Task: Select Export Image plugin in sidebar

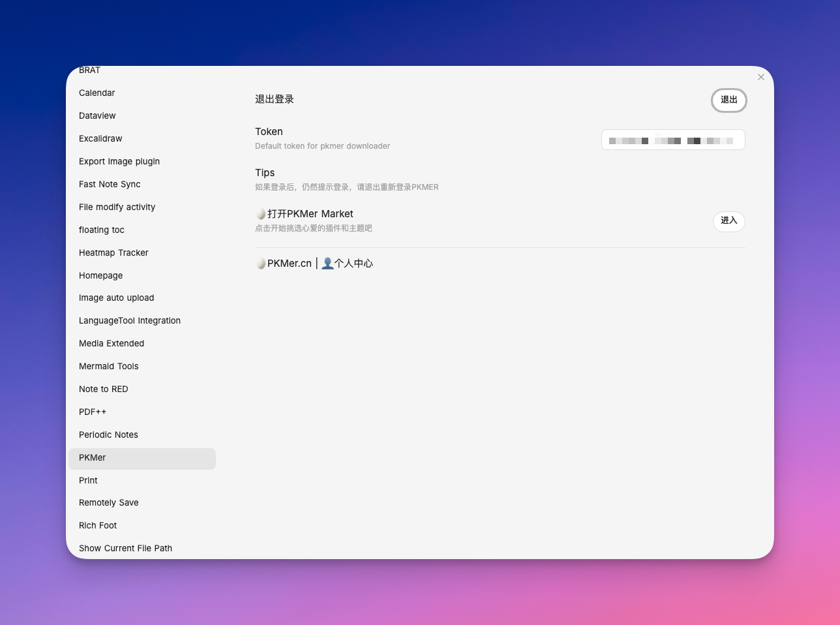Action: pyautogui.click(x=119, y=162)
